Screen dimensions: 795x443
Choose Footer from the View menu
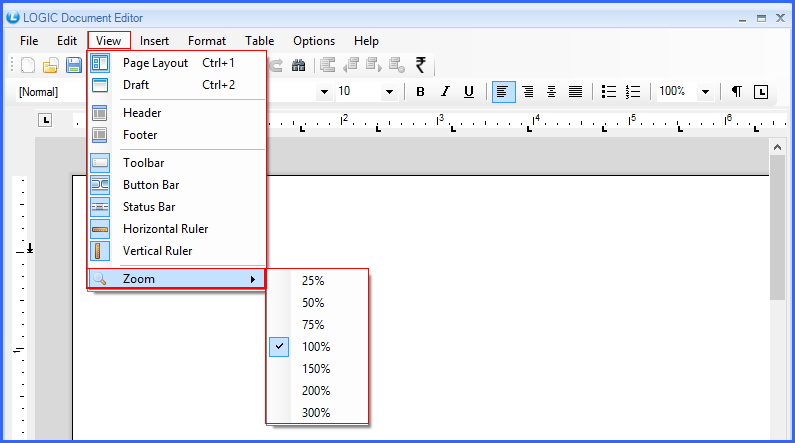[x=177, y=135]
